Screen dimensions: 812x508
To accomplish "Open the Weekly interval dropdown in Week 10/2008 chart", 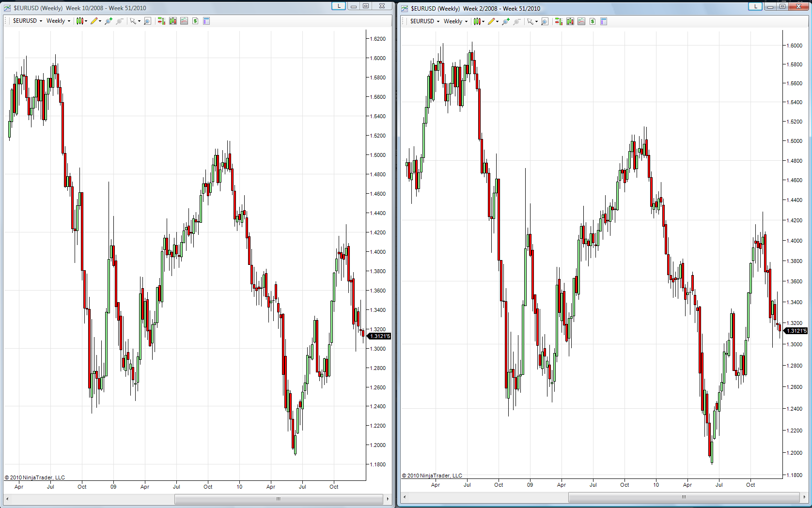I will [x=58, y=21].
